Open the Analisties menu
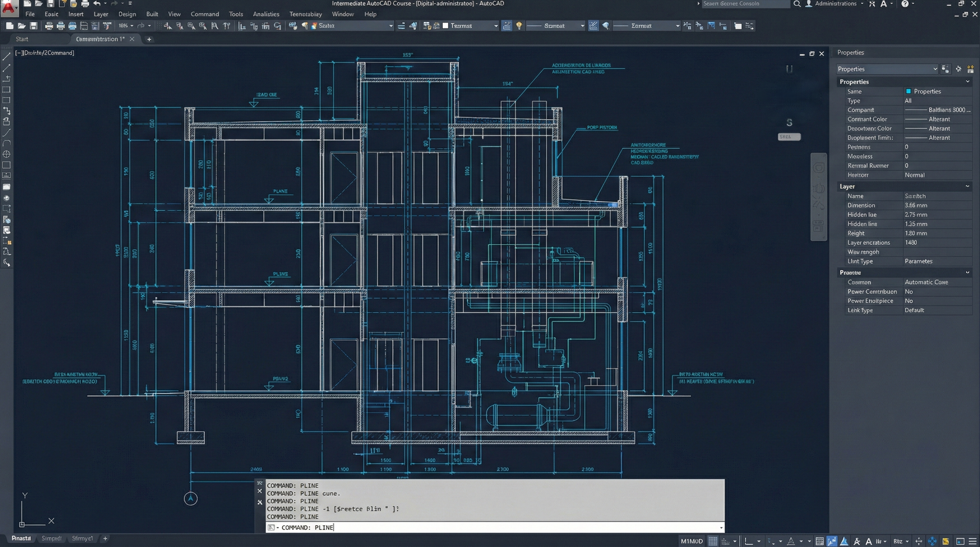 pos(266,14)
